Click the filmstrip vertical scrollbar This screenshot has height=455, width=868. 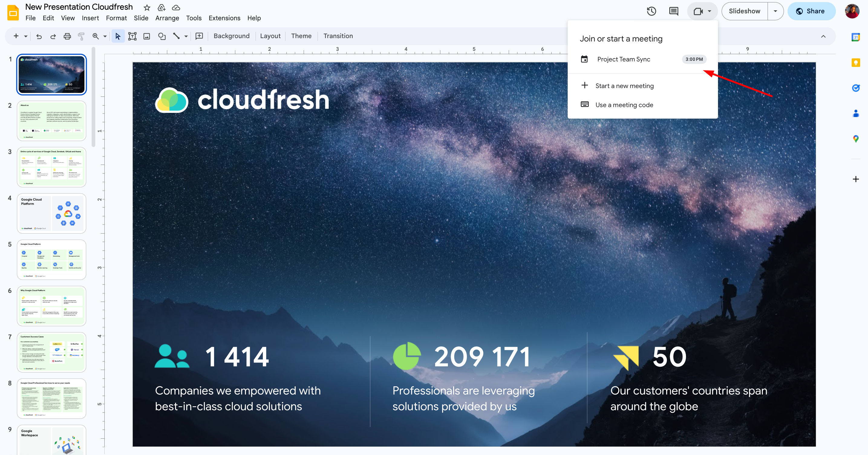pos(93,97)
